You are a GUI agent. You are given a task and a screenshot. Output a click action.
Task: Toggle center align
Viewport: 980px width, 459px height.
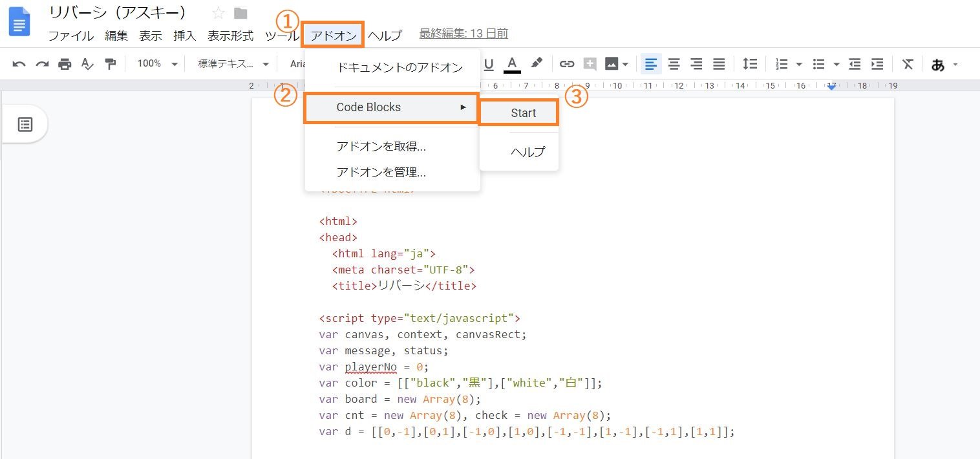pyautogui.click(x=674, y=64)
